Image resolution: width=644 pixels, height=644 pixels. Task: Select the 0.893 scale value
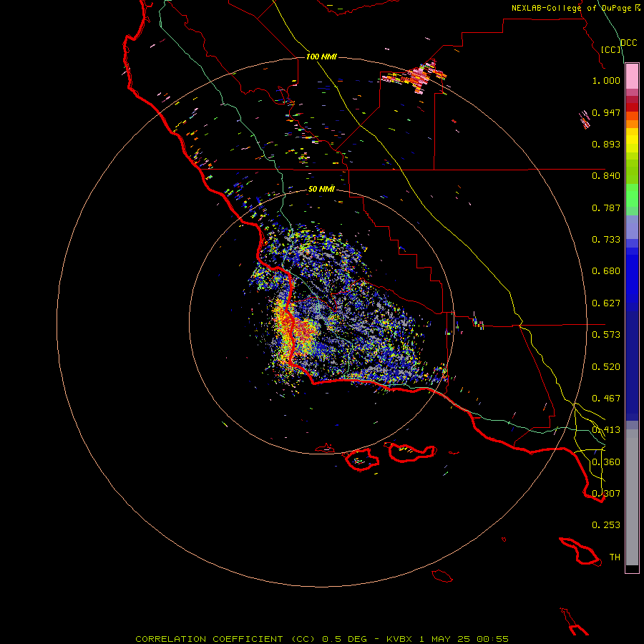click(x=606, y=144)
